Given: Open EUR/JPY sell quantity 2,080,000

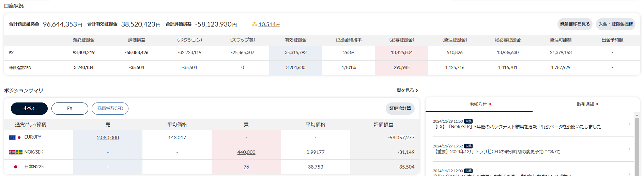Looking at the screenshot, I should point(108,138).
